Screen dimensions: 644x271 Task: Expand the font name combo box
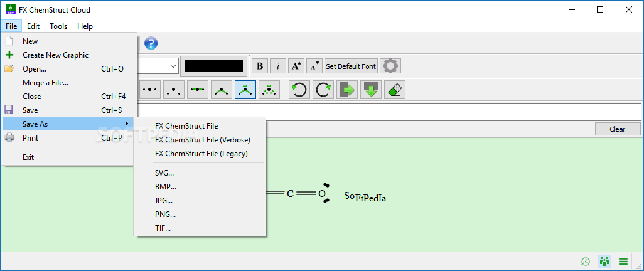click(x=173, y=66)
